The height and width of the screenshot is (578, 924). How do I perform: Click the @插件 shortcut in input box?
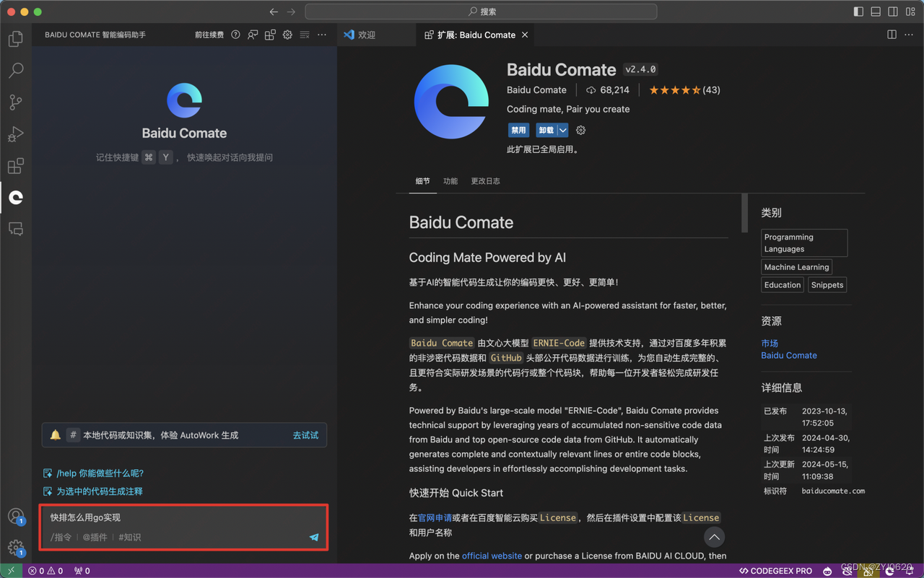[95, 537]
